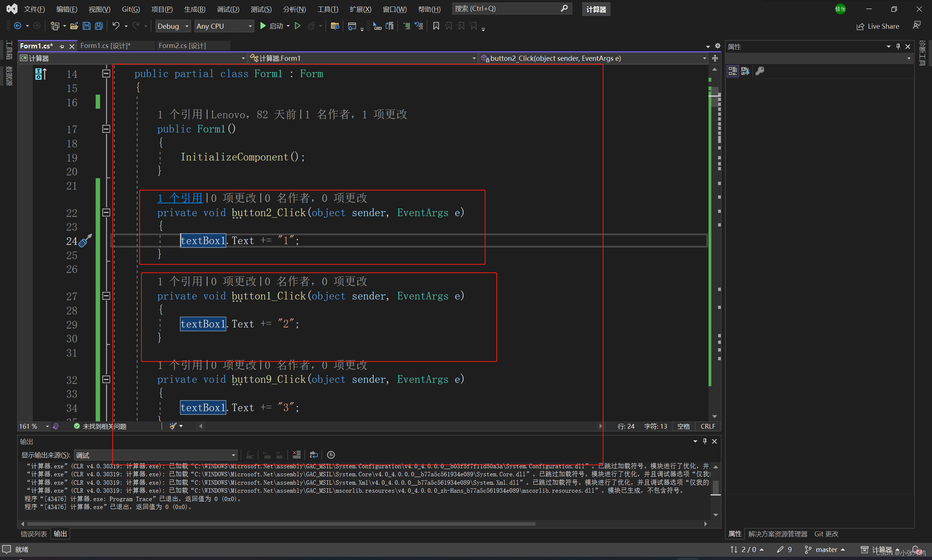Open the Debug configuration dropdown
This screenshot has width=932, height=560.
(173, 26)
